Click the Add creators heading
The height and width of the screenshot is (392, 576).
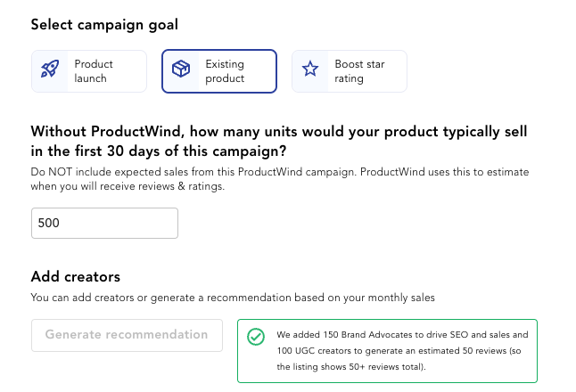tap(75, 276)
